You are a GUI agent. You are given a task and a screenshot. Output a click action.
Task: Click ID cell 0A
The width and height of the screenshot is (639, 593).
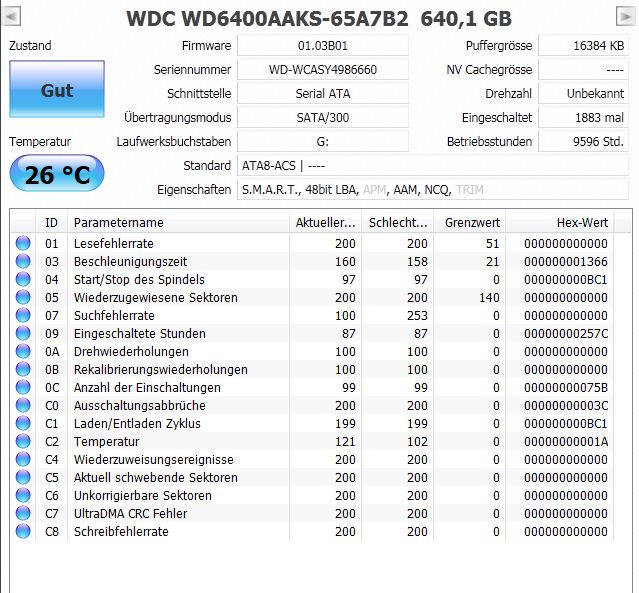click(x=52, y=351)
